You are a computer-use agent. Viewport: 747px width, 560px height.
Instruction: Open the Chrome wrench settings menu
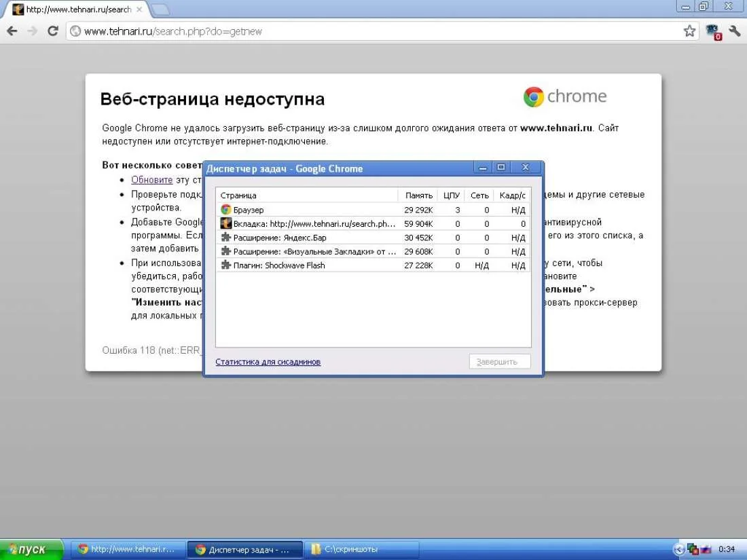click(735, 31)
